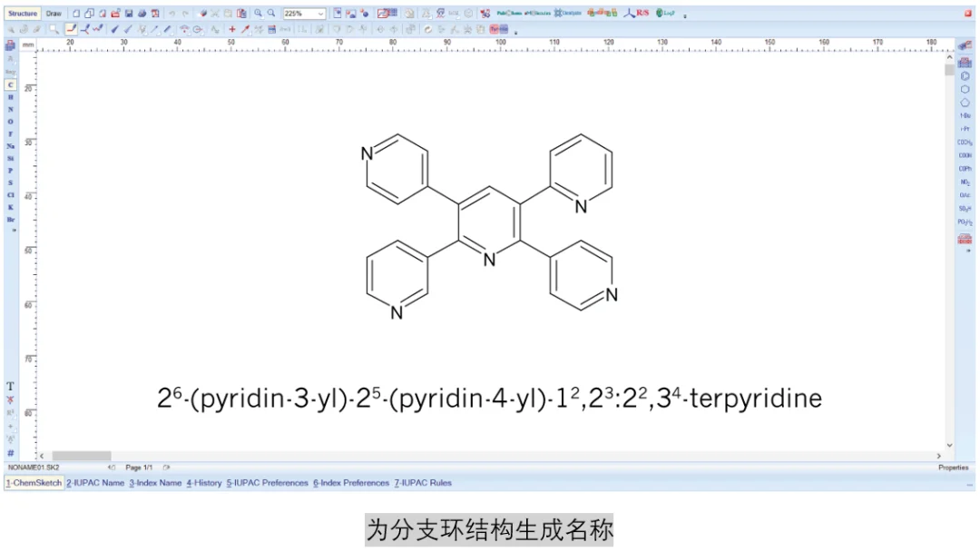Select the Draw Normal bond tool
Image resolution: width=980 pixels, height=552 pixels.
[72, 29]
